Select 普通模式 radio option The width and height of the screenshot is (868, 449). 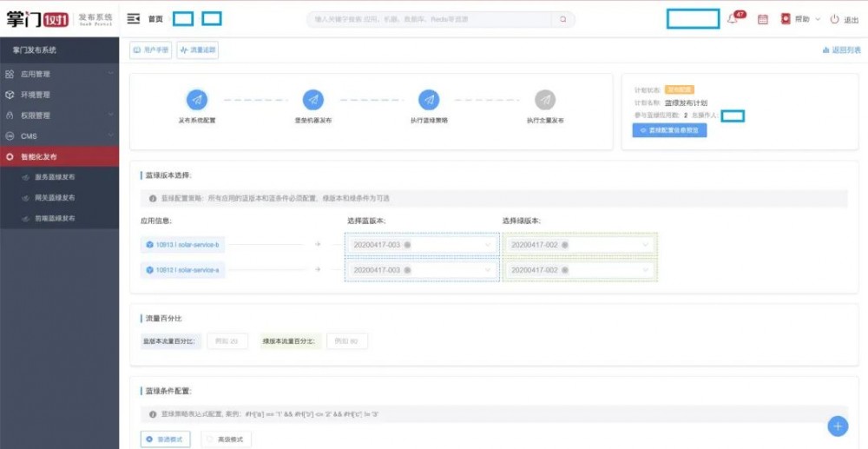[x=166, y=439]
